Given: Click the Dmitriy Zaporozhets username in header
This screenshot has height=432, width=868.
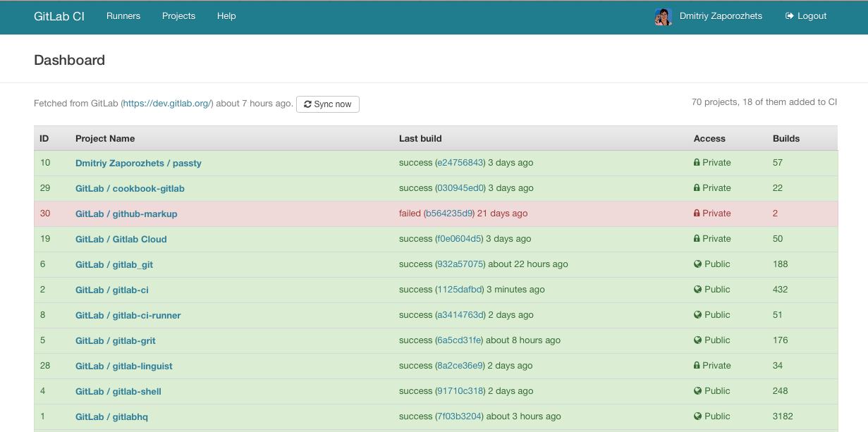Looking at the screenshot, I should [x=721, y=16].
